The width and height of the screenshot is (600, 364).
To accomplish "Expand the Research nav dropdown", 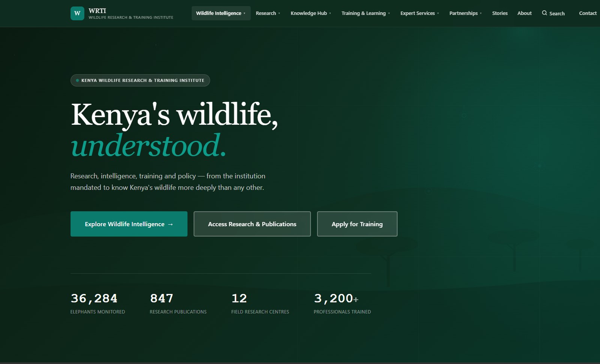I will 268,13.
